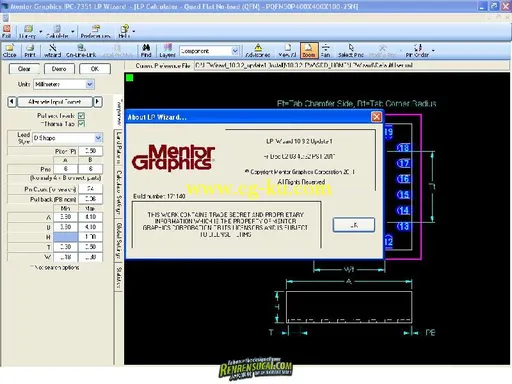Open the Library dropdown arrow

click(x=41, y=32)
